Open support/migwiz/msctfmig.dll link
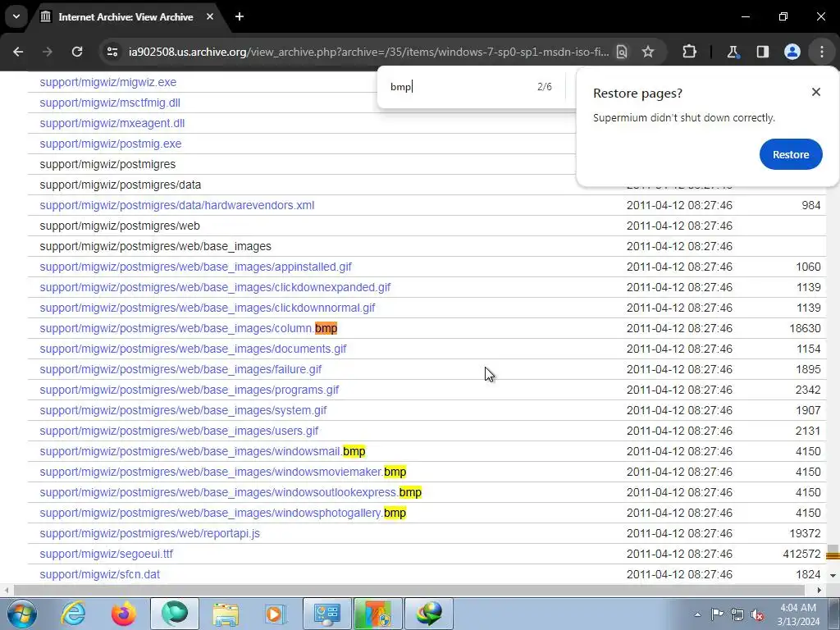Viewport: 840px width, 630px height. coord(110,103)
